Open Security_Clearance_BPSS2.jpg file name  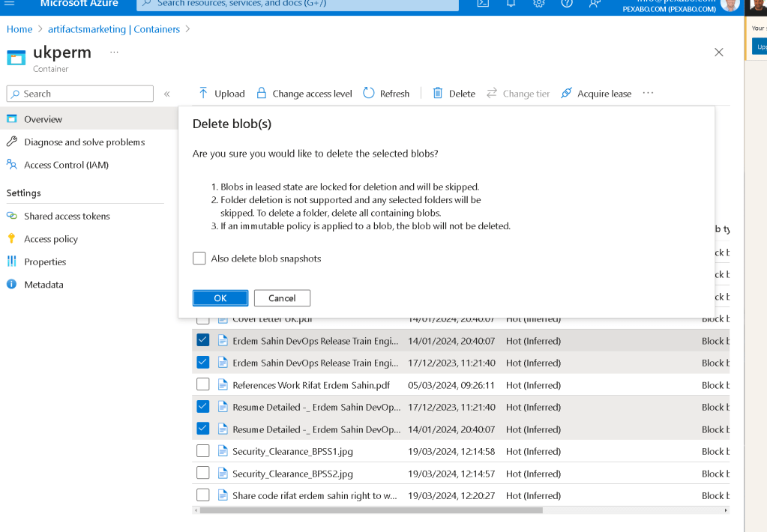click(292, 474)
